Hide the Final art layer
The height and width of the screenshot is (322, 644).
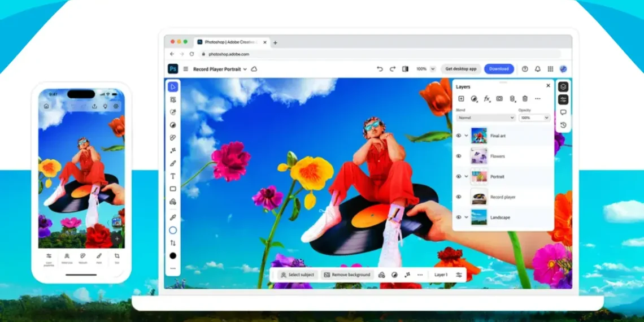tap(459, 136)
